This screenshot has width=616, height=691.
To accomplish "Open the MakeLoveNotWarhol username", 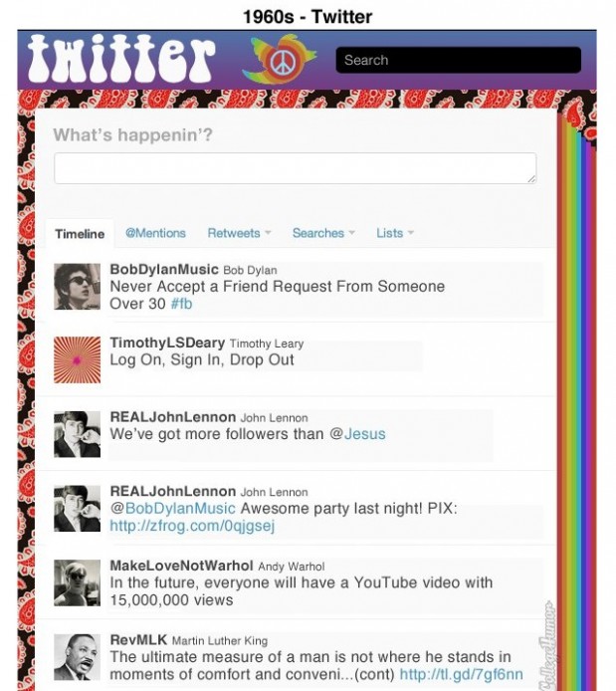I will coord(181,566).
